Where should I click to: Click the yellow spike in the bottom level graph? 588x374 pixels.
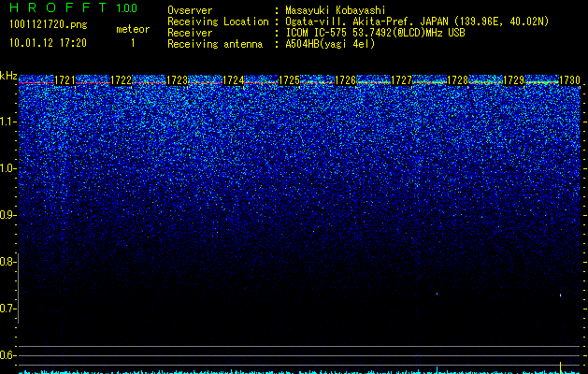pos(560,367)
